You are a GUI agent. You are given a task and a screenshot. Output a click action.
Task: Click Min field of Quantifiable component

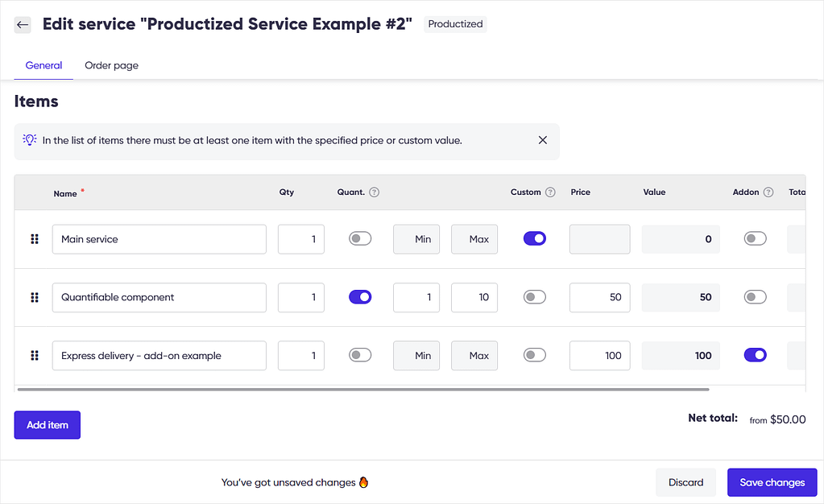tap(416, 297)
